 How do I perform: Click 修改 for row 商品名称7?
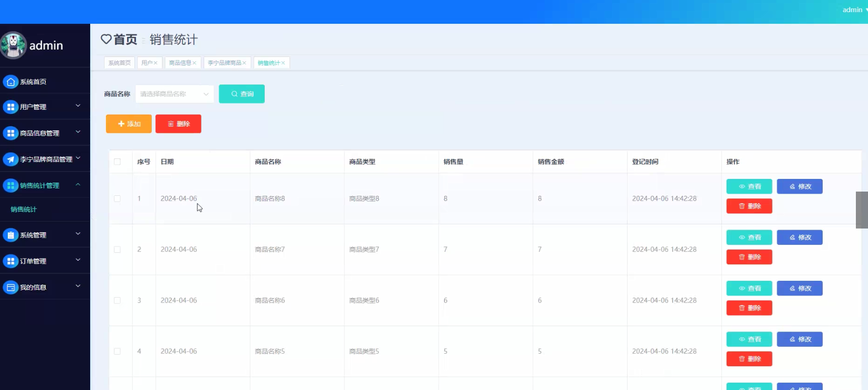(799, 237)
